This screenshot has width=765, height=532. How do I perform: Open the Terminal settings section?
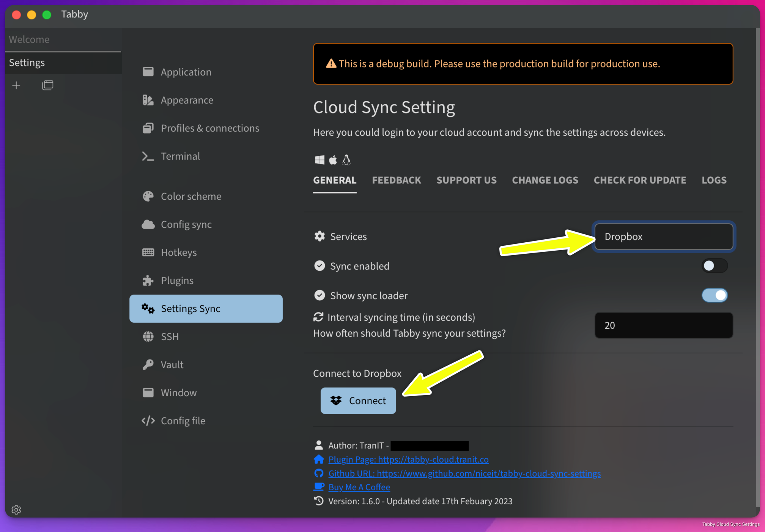pyautogui.click(x=206, y=156)
